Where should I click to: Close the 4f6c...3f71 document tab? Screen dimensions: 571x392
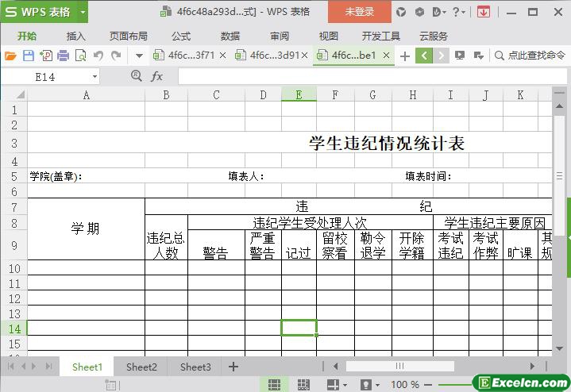click(x=223, y=56)
